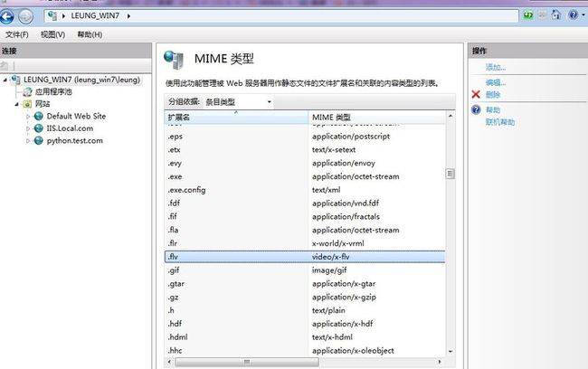588x369 pixels.
Task: Select the .exe.config row
Action: [x=305, y=190]
